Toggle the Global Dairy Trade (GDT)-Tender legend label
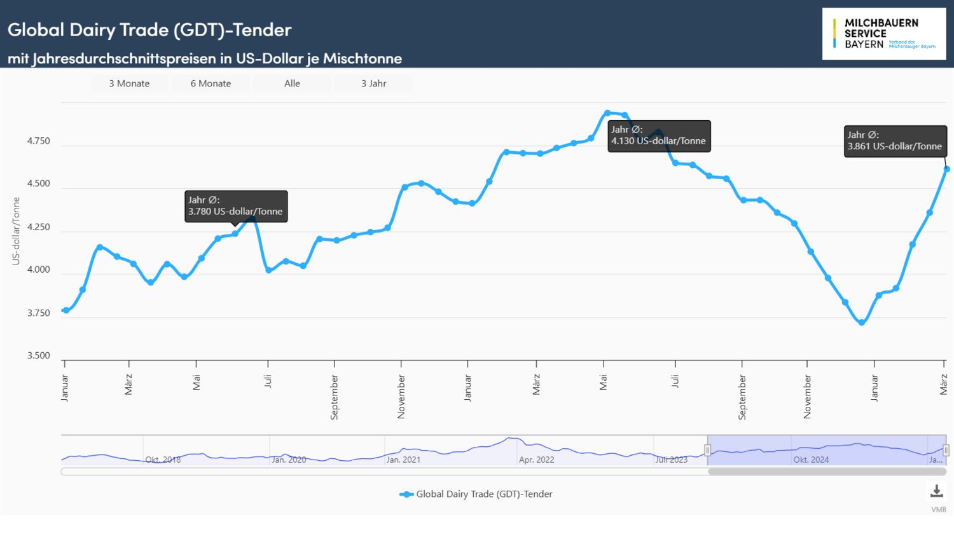The height and width of the screenshot is (560, 954). 484,495
